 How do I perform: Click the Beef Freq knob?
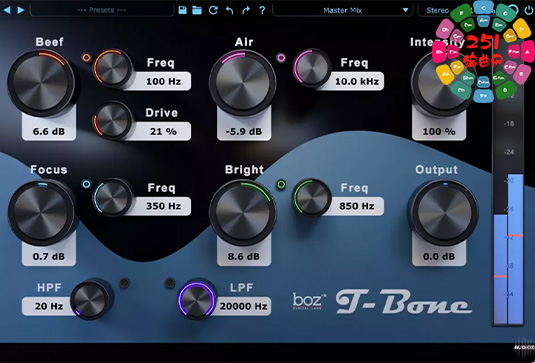click(113, 68)
